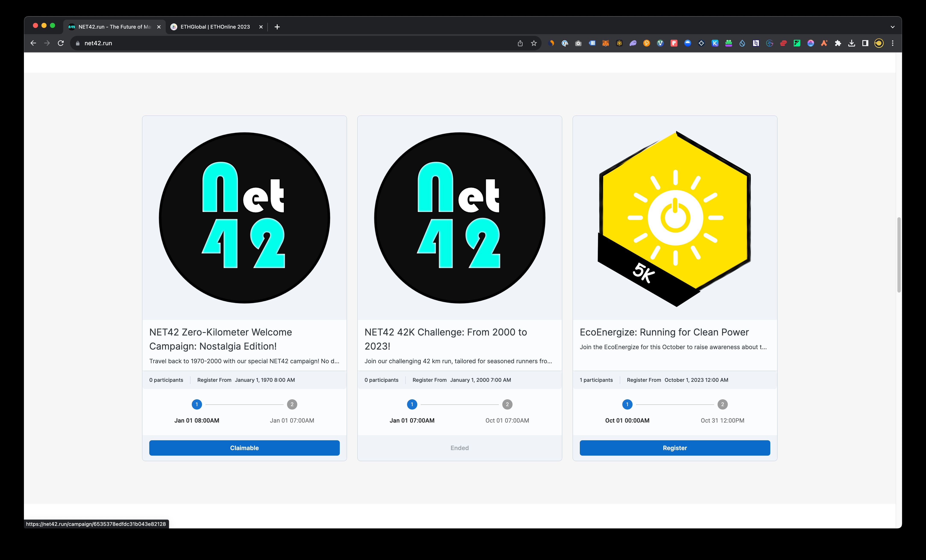Open the blue water drop extension

(x=742, y=43)
